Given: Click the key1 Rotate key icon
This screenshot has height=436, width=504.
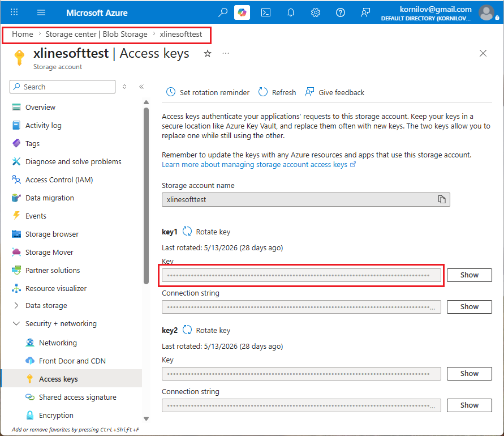Looking at the screenshot, I should (187, 232).
